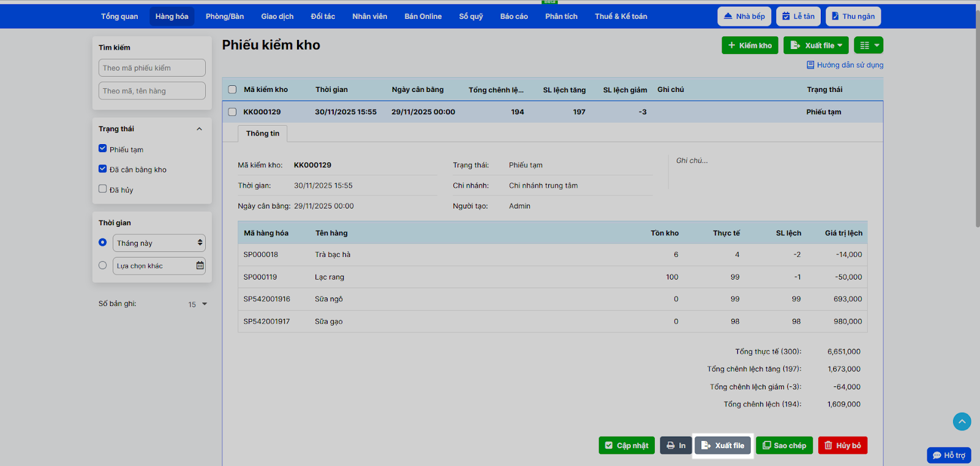This screenshot has width=980, height=466.
Task: Click the Lạc rang product row
Action: point(552,277)
